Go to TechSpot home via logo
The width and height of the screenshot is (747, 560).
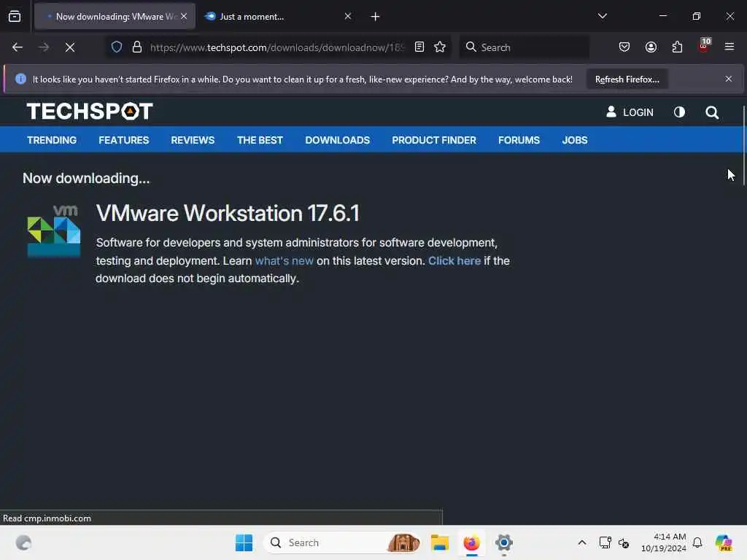(90, 112)
